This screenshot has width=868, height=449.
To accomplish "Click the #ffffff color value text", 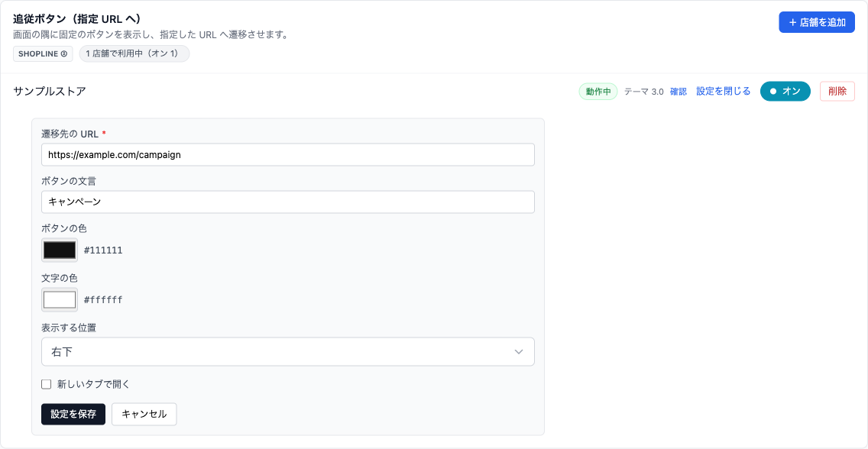I will 103,300.
